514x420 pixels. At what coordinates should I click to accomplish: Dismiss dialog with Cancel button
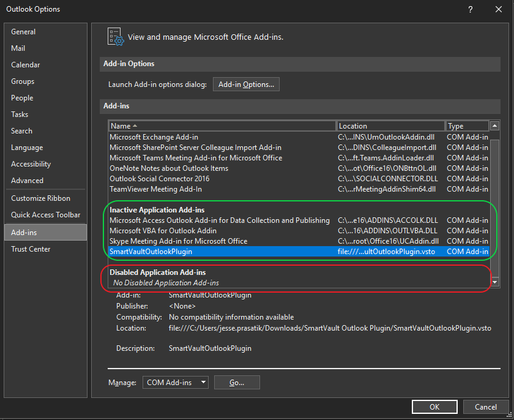pyautogui.click(x=486, y=407)
